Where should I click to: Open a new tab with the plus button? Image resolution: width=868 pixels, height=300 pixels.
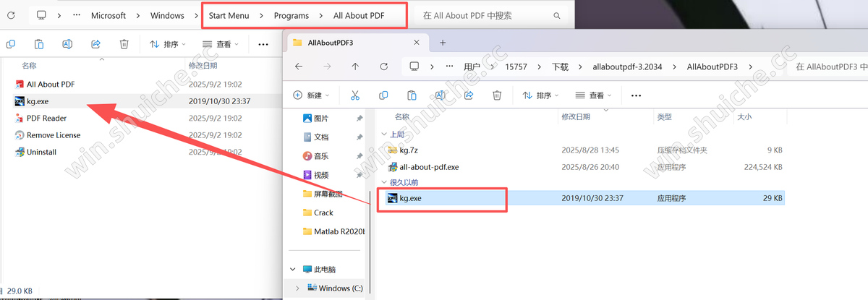pyautogui.click(x=443, y=43)
